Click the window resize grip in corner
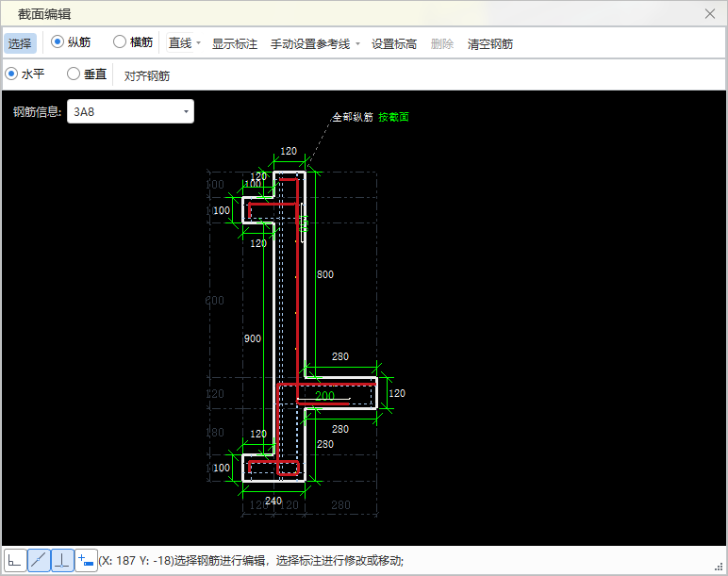This screenshot has width=728, height=576. click(720, 567)
